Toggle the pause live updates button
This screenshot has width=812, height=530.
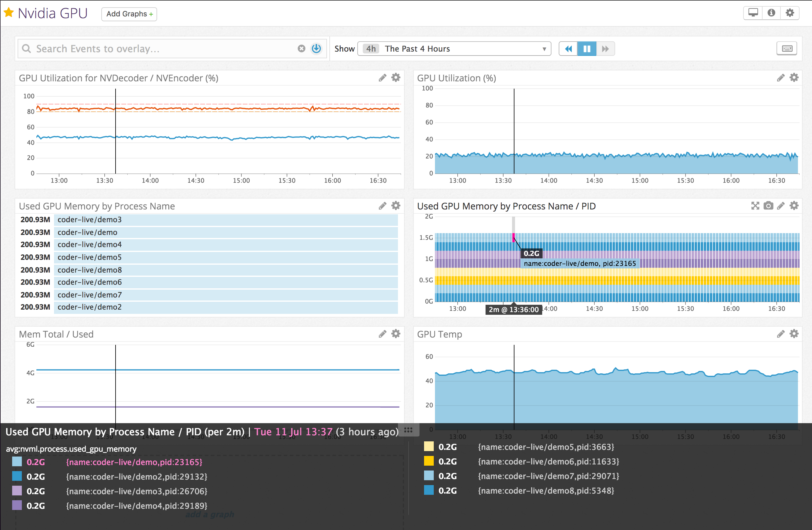587,49
